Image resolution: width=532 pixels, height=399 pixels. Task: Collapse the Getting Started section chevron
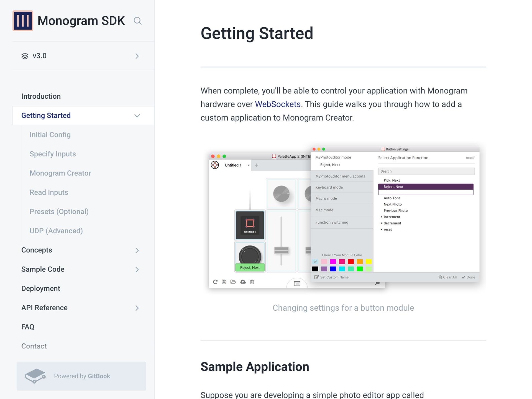pyautogui.click(x=137, y=116)
